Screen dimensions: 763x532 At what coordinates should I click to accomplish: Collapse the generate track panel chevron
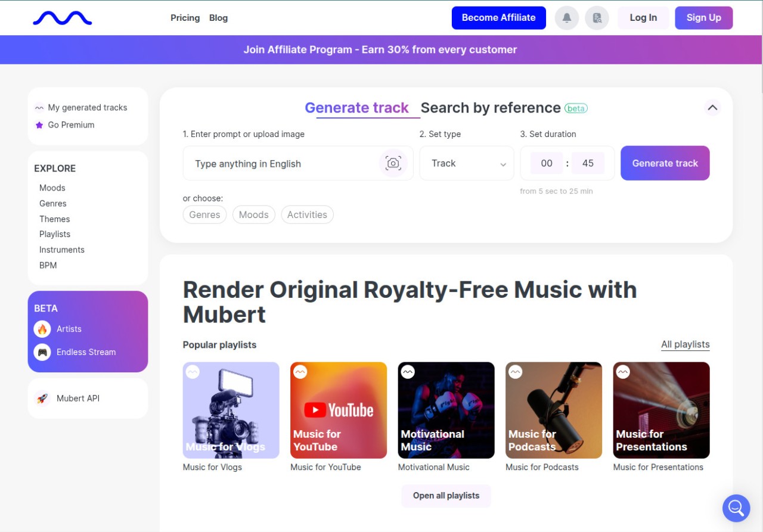(x=712, y=108)
